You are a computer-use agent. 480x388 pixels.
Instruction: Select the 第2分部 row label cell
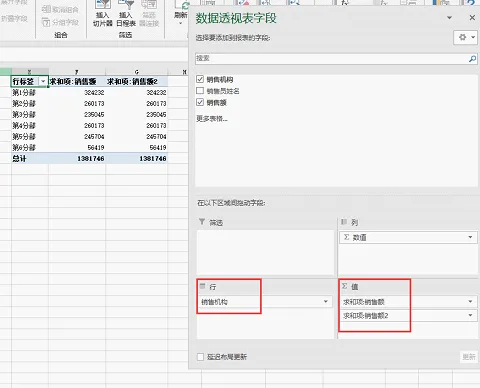30,103
